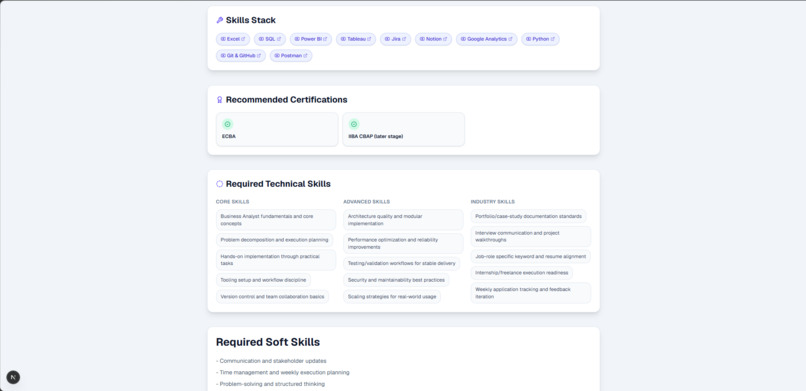Select Problem decomposition and execution planning
The height and width of the screenshot is (391, 806).
(x=274, y=240)
